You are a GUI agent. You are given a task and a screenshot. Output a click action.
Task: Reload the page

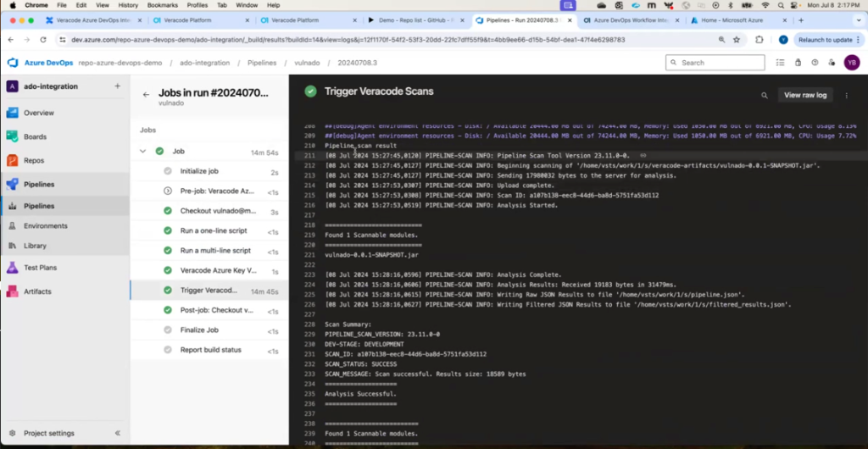click(43, 40)
